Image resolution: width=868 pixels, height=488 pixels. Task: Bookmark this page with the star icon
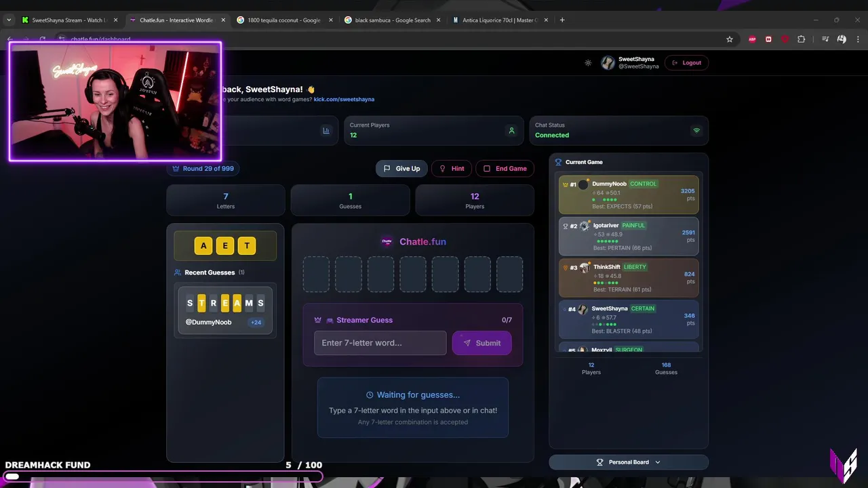[x=730, y=39]
